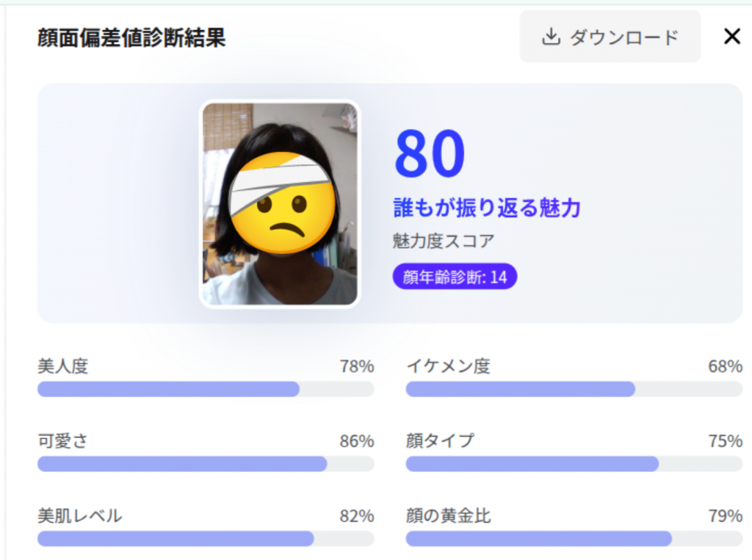This screenshot has width=752, height=560.
Task: Click the large score number 80
Action: (x=430, y=153)
